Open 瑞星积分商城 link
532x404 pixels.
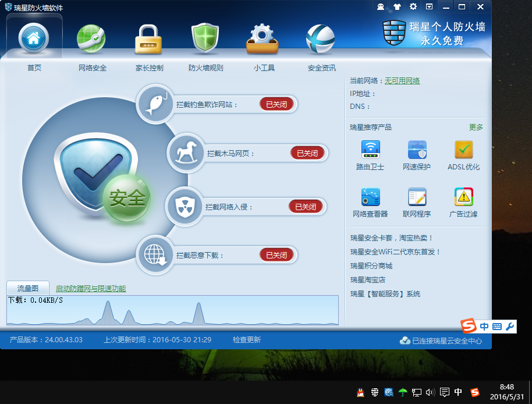(x=371, y=266)
